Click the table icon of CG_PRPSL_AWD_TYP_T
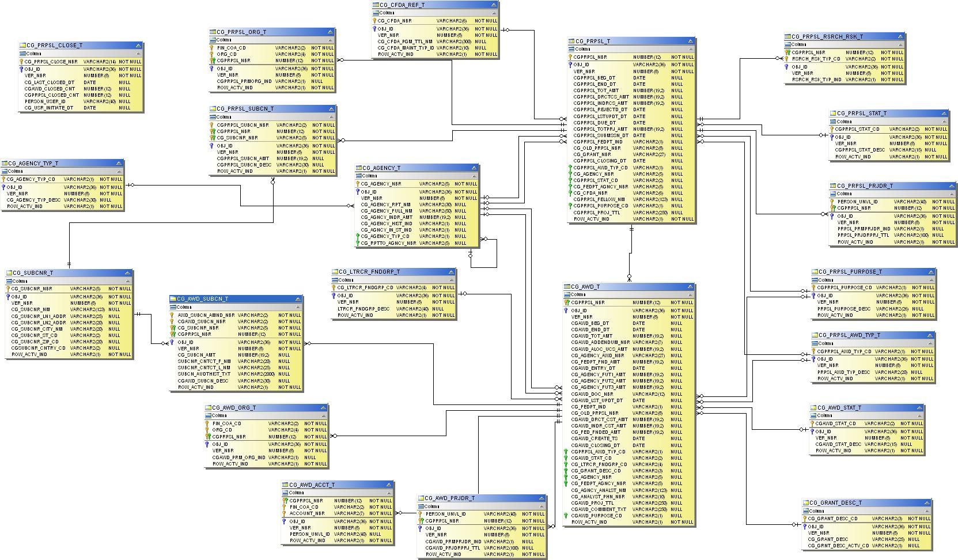 (x=815, y=335)
